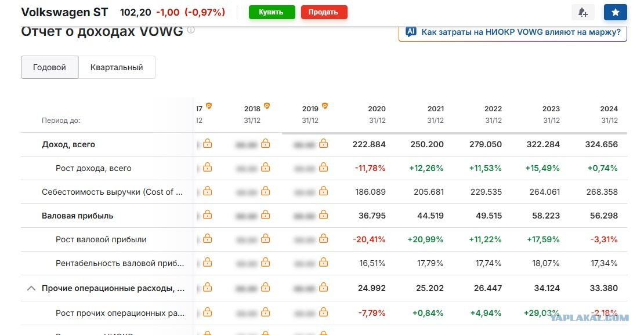Click lock icon in Себестоимость выручки 2018
The width and height of the screenshot is (644, 335).
(x=266, y=191)
